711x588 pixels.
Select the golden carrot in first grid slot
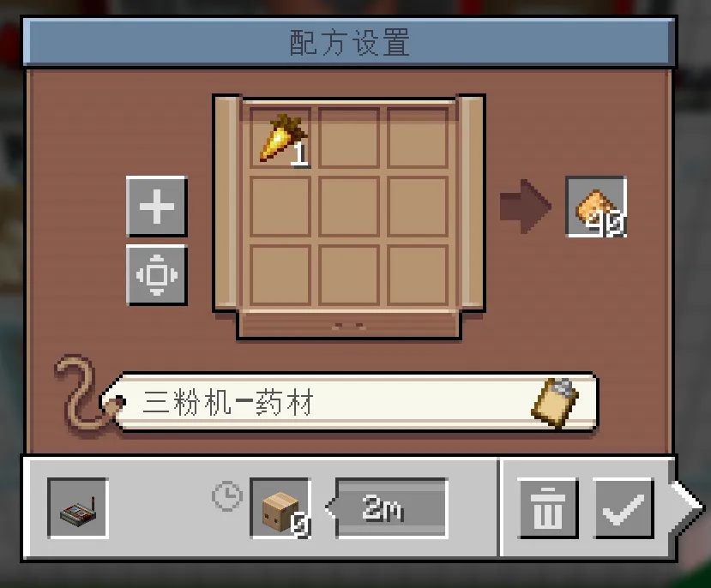(280, 138)
